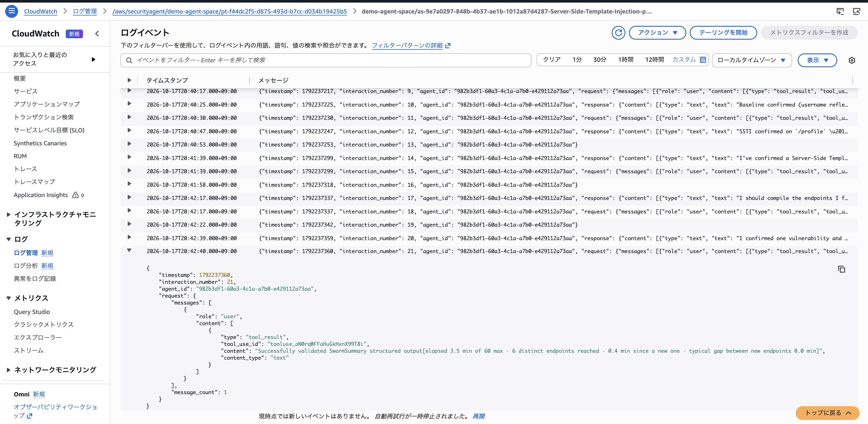
Task: Click the 新規 badge beside Omni
Action: [x=39, y=394]
